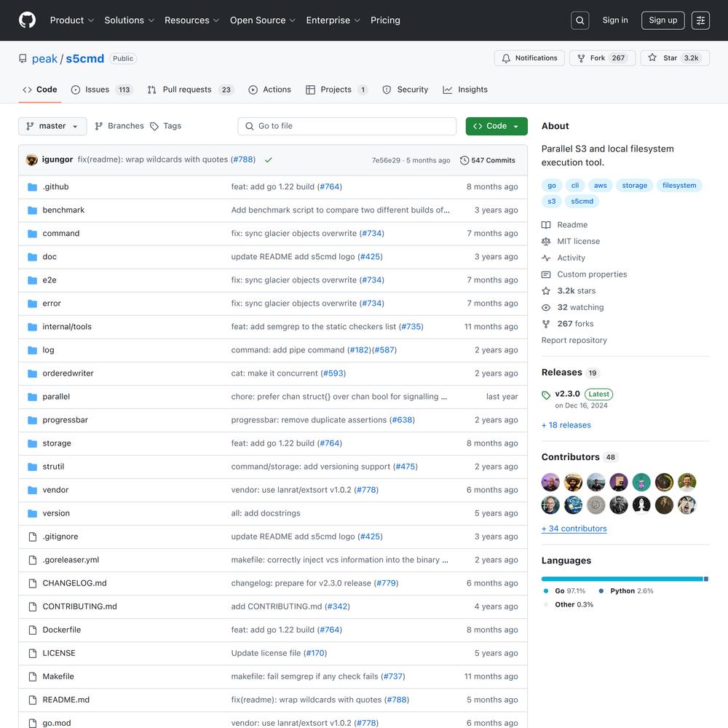This screenshot has height=728, width=728.
Task: Go to the GitHub homepage logo
Action: [x=27, y=20]
